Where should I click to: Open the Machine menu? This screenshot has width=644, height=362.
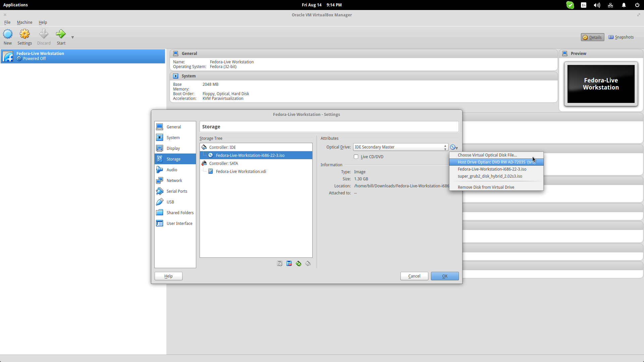(24, 22)
